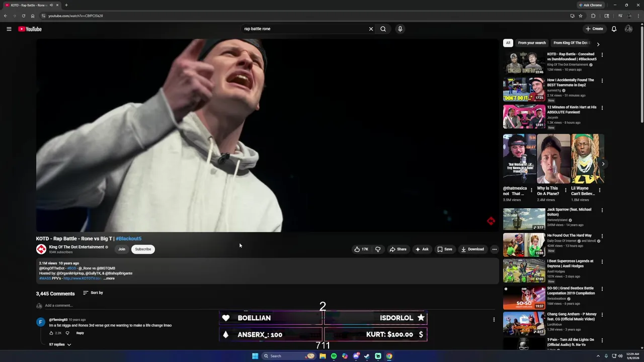Image resolution: width=644 pixels, height=362 pixels.
Task: Open the Windows Start menu
Action: (255, 356)
